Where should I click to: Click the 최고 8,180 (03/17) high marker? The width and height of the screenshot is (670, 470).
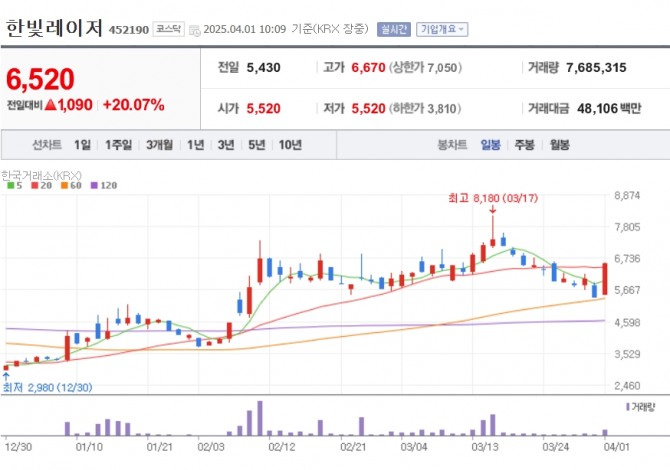coord(493,198)
